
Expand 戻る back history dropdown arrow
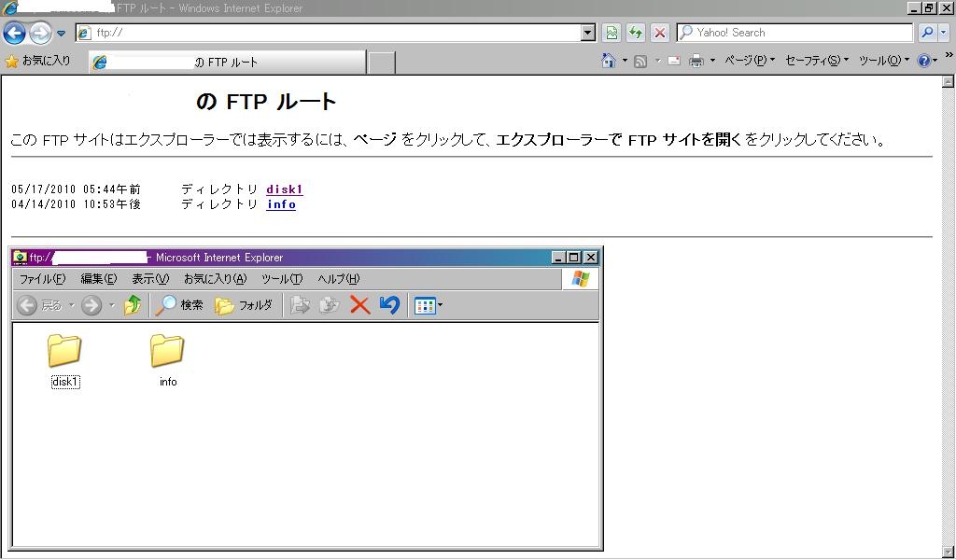[71, 305]
